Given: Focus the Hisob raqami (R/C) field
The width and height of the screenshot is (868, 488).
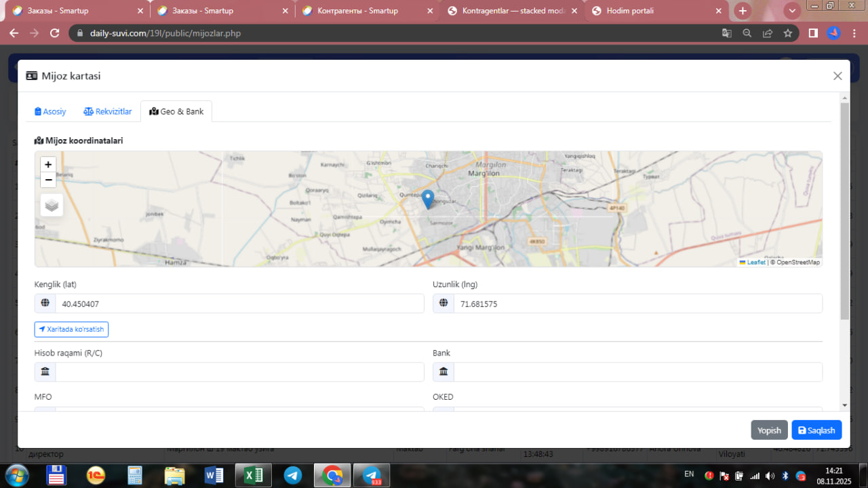Looking at the screenshot, I should point(239,372).
